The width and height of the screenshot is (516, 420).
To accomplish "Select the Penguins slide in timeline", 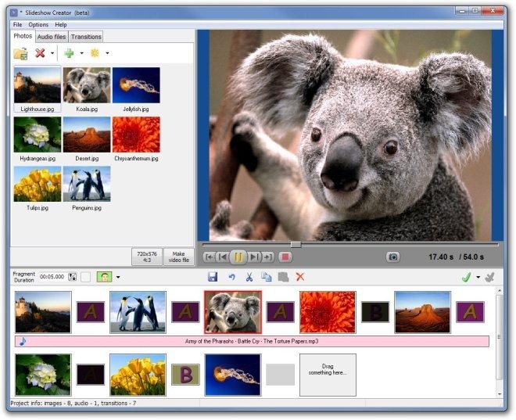I will (x=138, y=312).
